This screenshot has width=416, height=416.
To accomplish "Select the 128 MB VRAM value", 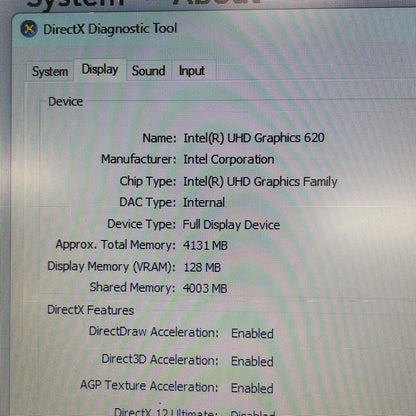I will point(202,267).
